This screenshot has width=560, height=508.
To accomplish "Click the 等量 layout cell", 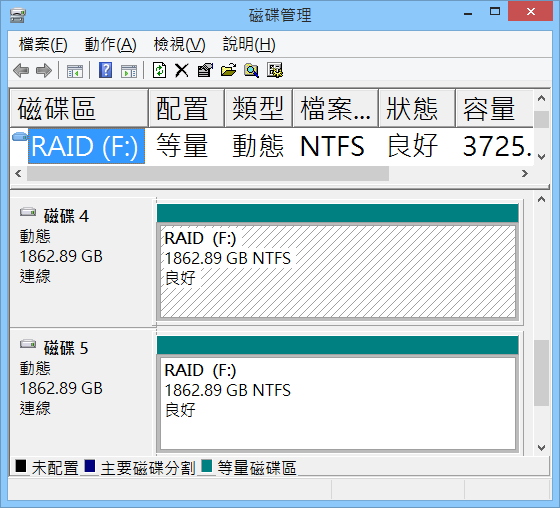I will point(182,145).
